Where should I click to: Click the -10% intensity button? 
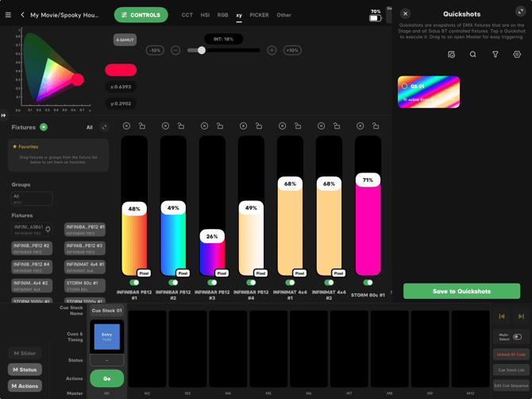(x=155, y=51)
